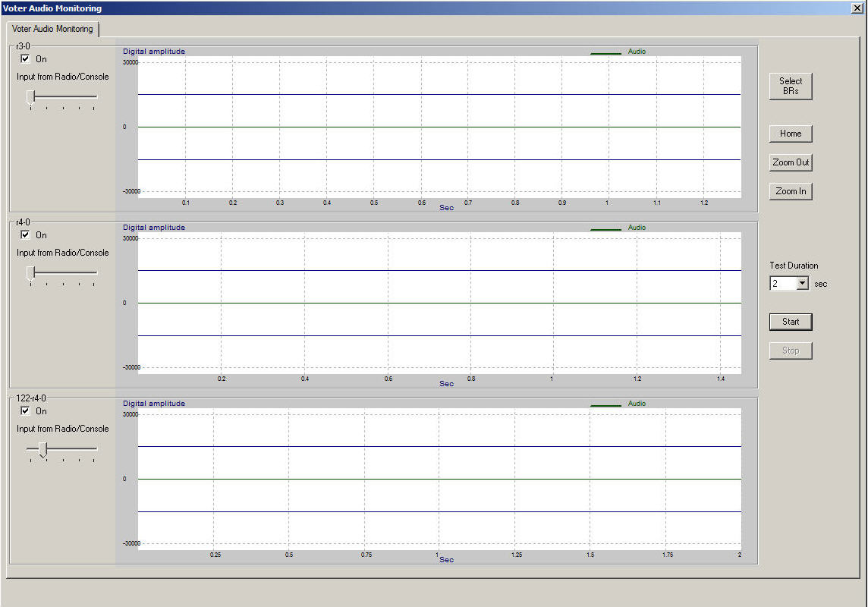868x607 pixels.
Task: Disable the On checkbox for 122-r4-0
Action: tap(26, 411)
